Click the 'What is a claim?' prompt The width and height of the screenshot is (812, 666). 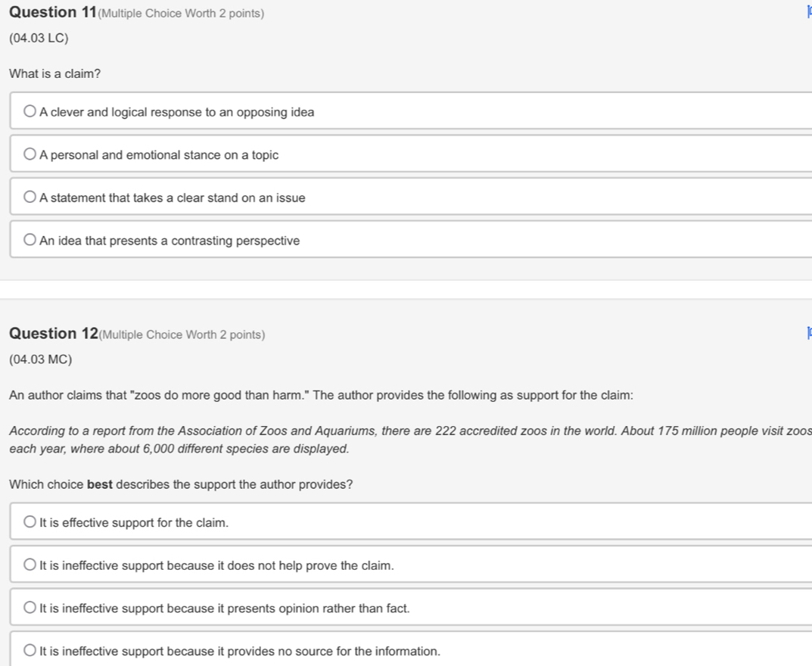55,73
